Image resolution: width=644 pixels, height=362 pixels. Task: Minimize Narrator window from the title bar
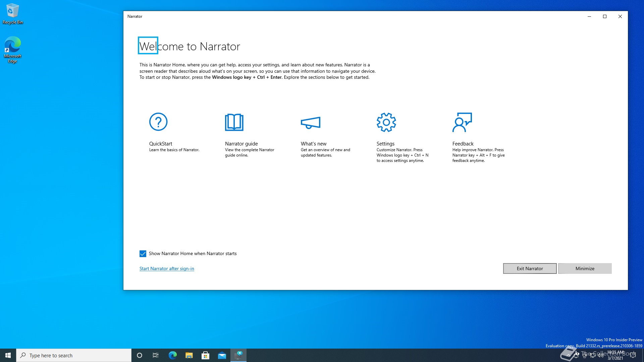click(589, 16)
